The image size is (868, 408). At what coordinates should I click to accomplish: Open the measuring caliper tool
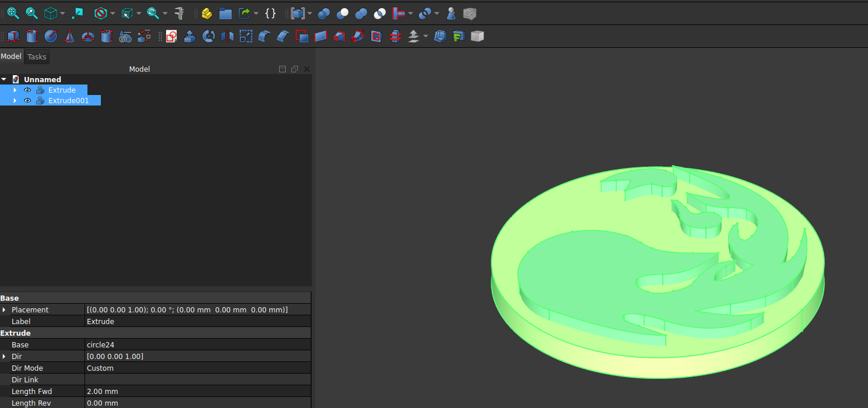tap(180, 13)
